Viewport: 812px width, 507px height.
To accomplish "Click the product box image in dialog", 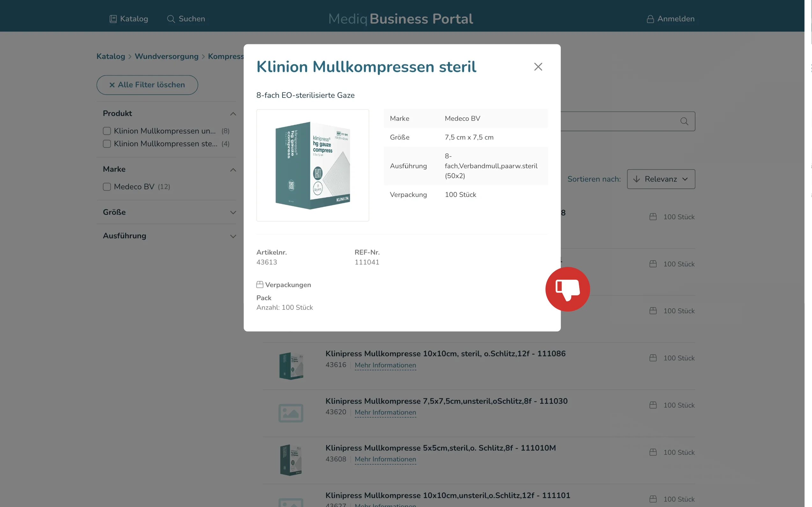I will coord(312,165).
